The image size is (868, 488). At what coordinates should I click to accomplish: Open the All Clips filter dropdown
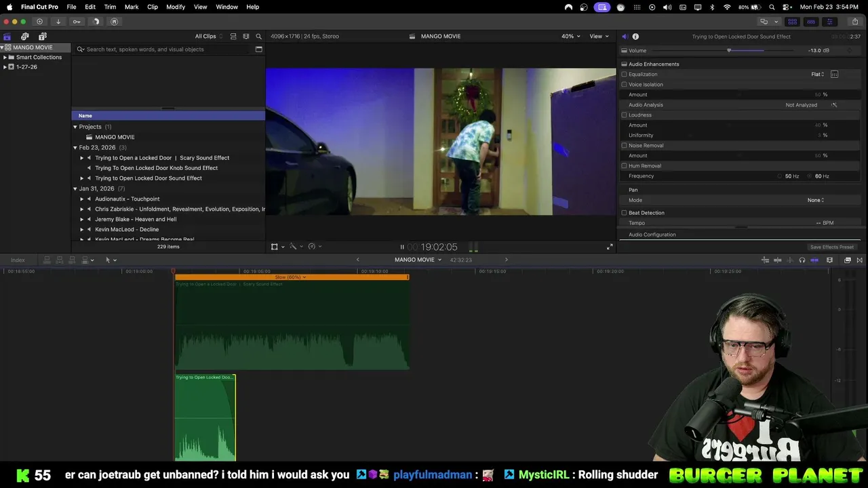coord(208,37)
